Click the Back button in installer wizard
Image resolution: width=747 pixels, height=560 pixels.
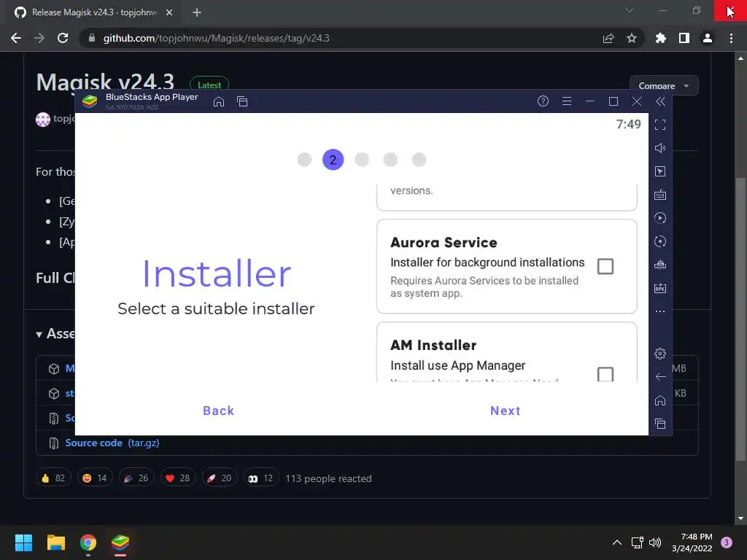(x=219, y=411)
